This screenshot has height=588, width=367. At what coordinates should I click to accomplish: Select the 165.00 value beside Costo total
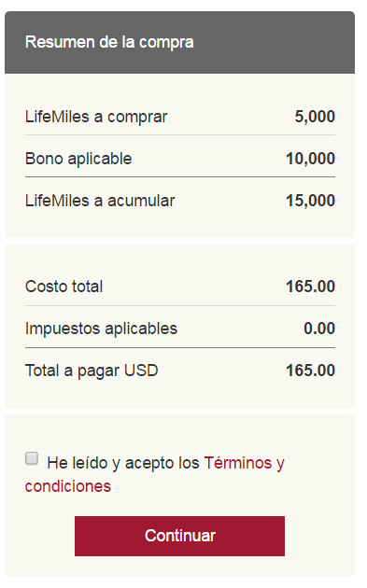(x=310, y=287)
